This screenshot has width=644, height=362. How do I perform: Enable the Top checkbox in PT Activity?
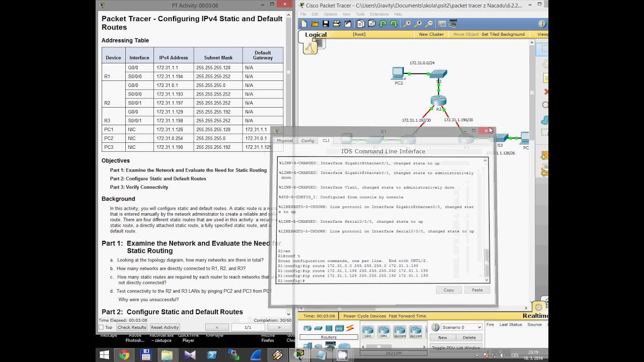101,327
